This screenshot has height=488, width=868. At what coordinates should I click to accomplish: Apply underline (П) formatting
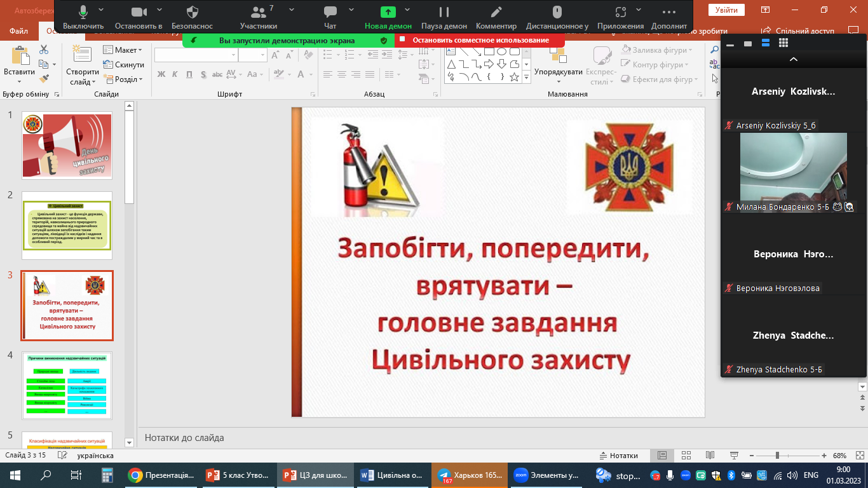pyautogui.click(x=189, y=74)
